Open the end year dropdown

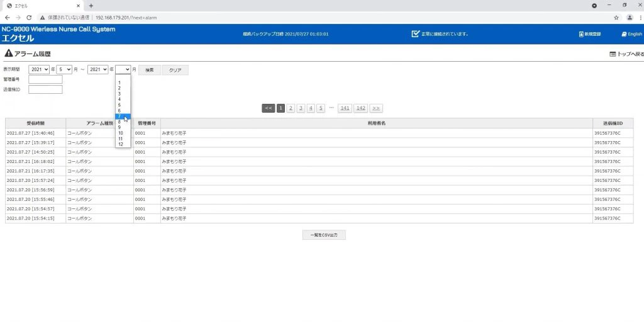pos(97,69)
